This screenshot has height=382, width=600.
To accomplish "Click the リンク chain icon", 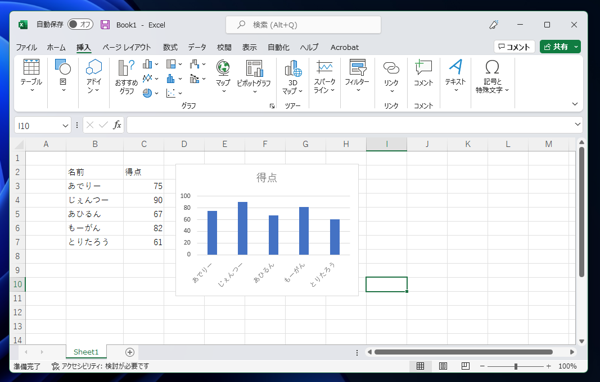I will pos(391,76).
